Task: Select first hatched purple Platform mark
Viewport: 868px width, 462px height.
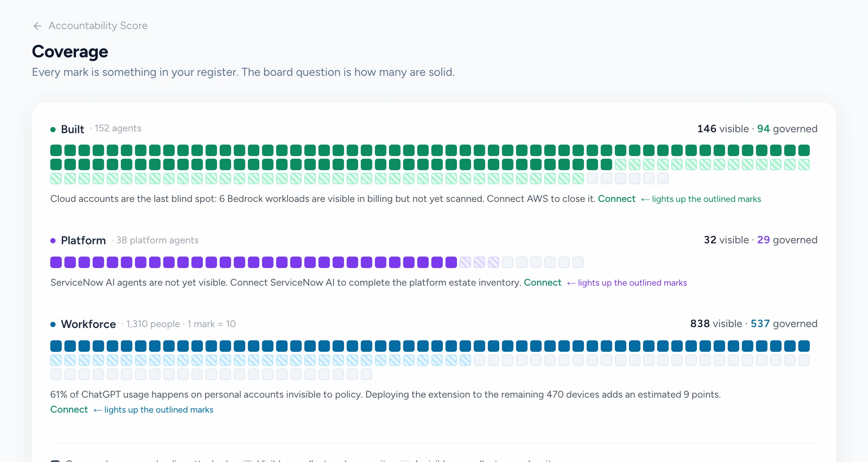Action: [465, 262]
